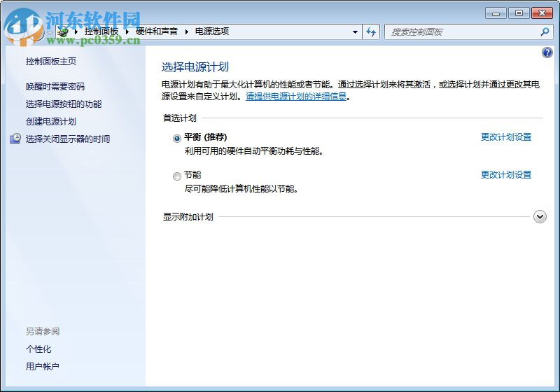Screen dimensions: 560x392
Task: Go to 硬件和声音 breadcrumb
Action: click(x=156, y=31)
